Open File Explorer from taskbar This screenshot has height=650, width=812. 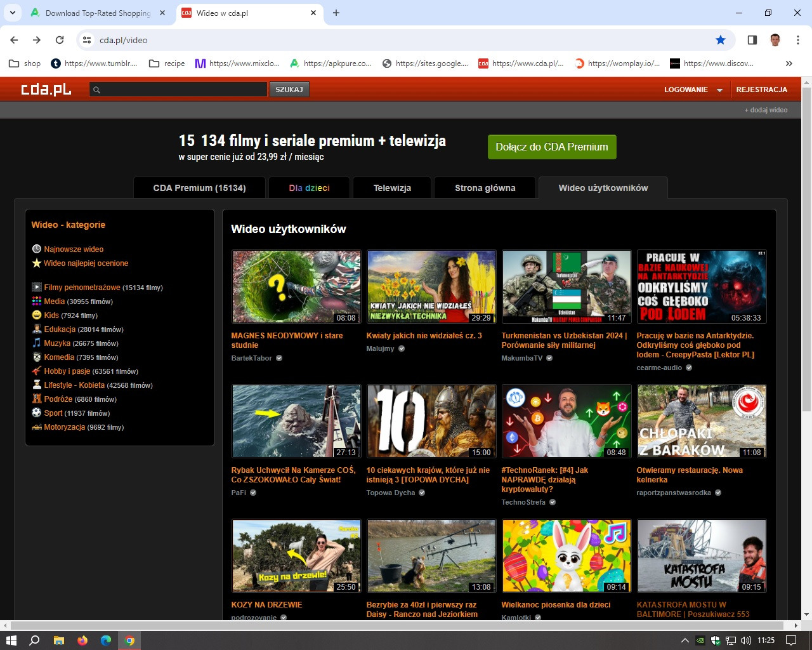tap(58, 640)
